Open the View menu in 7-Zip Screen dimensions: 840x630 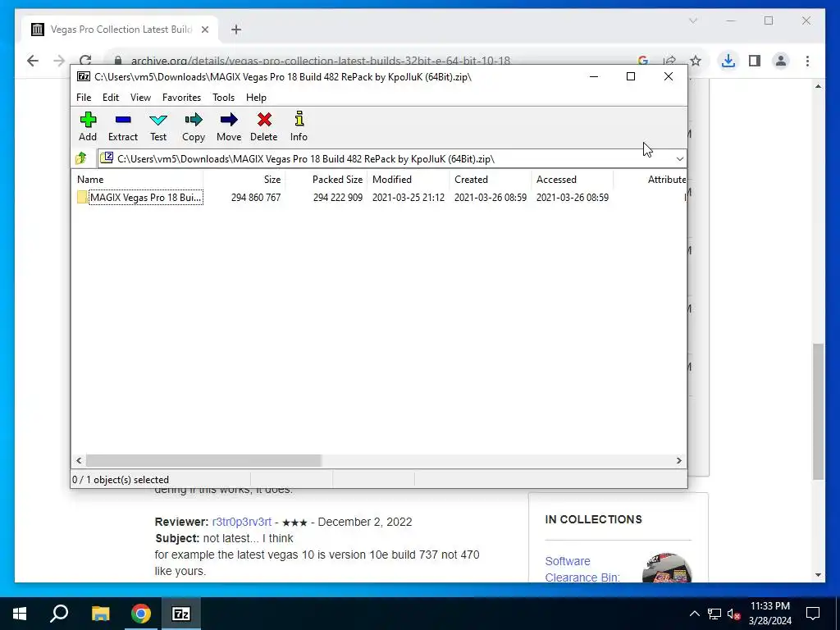(140, 98)
